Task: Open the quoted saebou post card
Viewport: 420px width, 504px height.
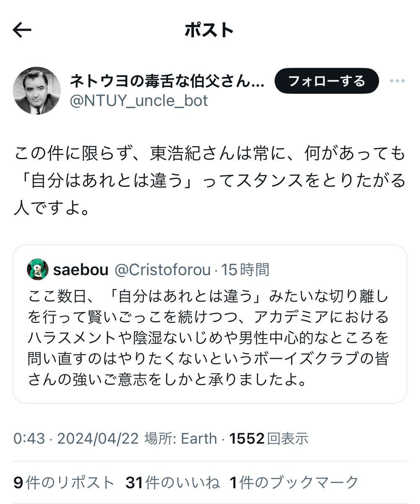Action: [210, 324]
